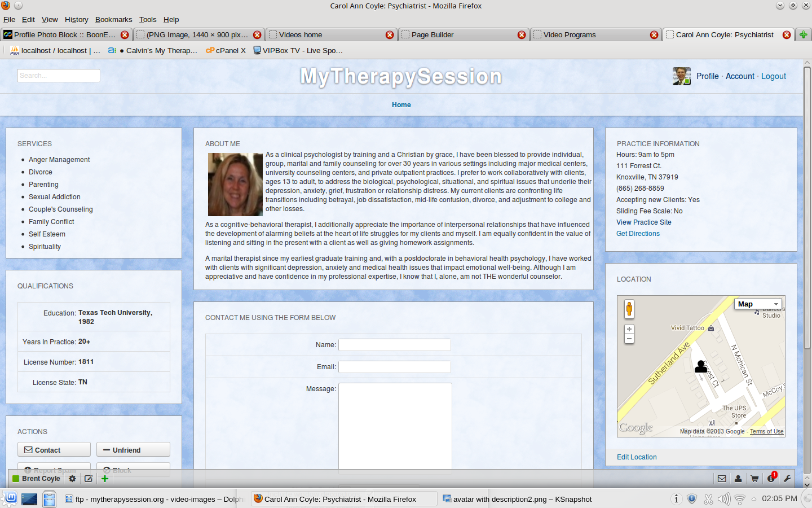Click the wrench icon in bottom toolbar
Screen dimensions: 812x508
pos(787,479)
